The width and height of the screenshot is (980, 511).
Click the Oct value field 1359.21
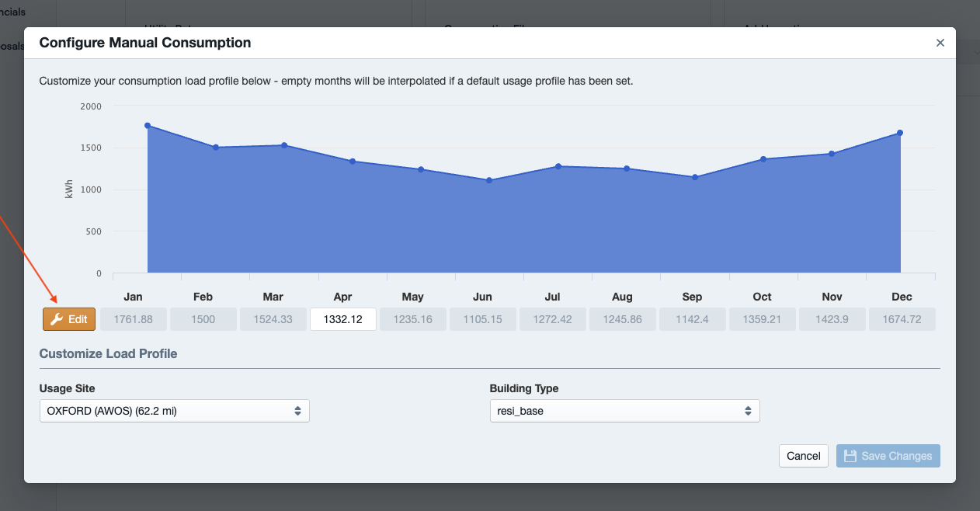click(763, 319)
